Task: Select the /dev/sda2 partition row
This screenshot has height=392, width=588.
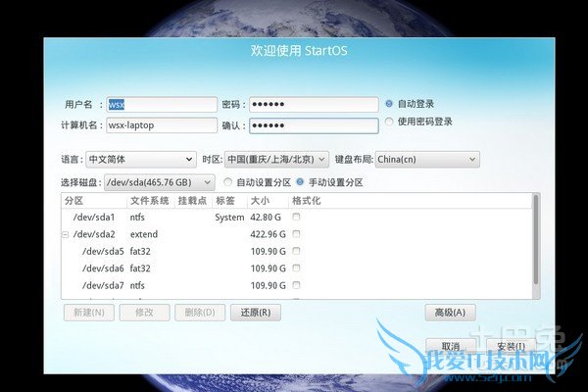Action: click(x=297, y=234)
